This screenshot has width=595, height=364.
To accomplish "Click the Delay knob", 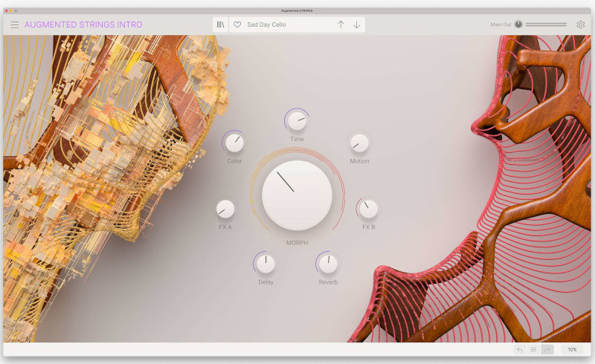I will [x=266, y=264].
